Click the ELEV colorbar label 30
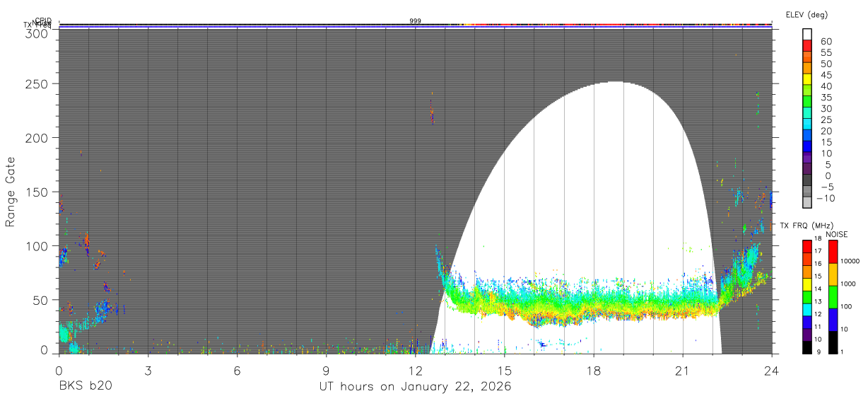 pyautogui.click(x=826, y=109)
